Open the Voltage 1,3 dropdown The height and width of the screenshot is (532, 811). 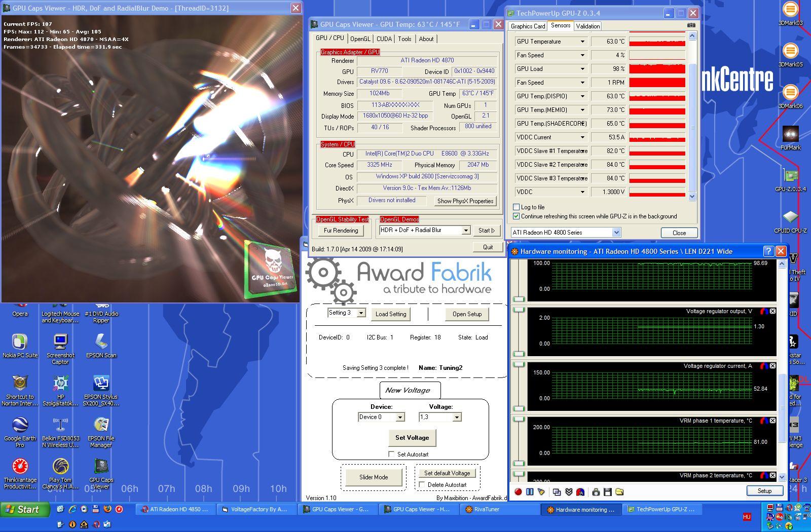point(457,417)
